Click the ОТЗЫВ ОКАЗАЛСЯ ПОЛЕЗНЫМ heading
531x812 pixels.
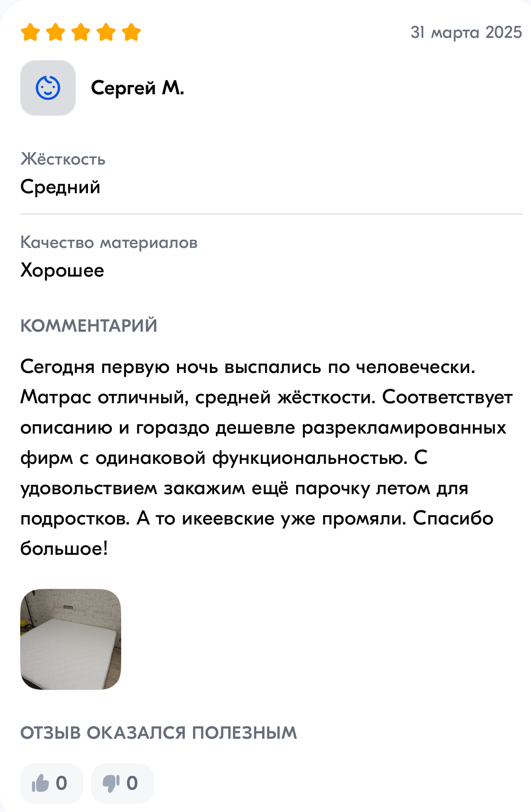point(159,733)
